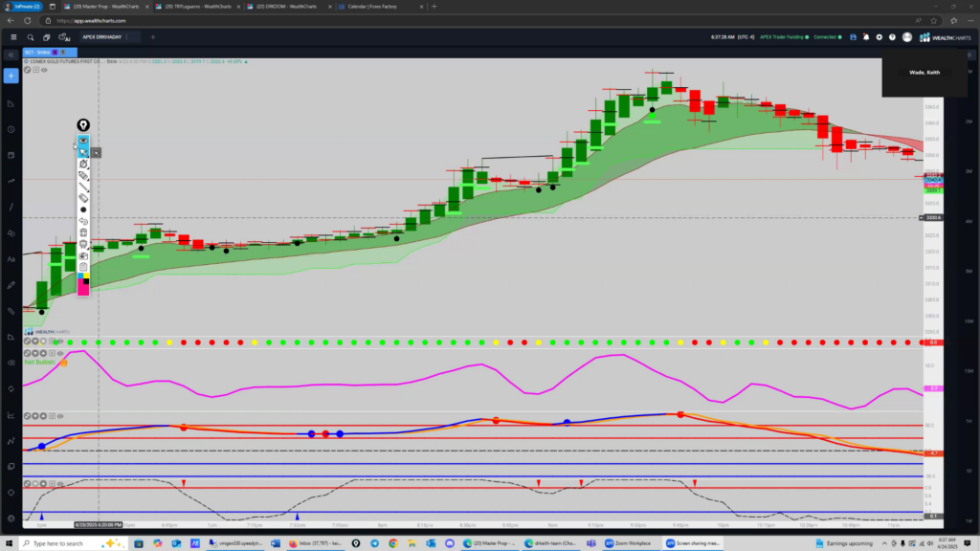Click APEX Trader Funding connection status
This screenshot has height=551, width=980.
point(784,37)
